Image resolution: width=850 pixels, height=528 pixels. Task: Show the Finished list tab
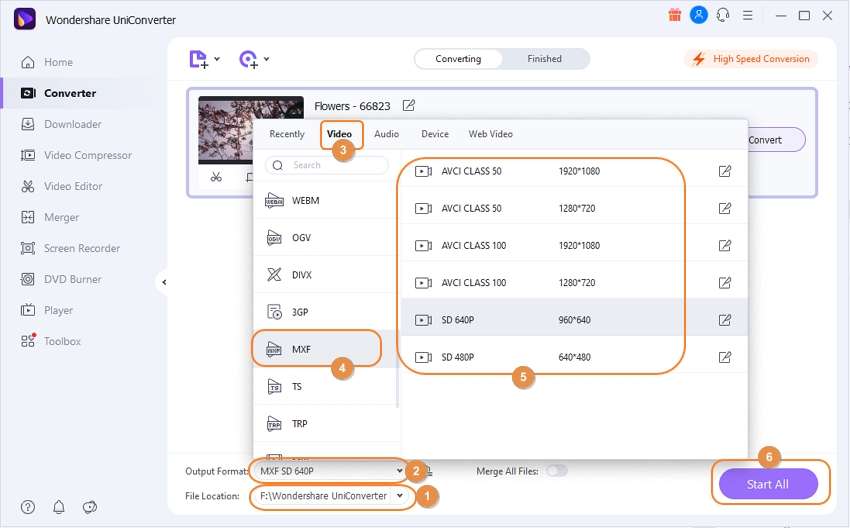(x=544, y=59)
